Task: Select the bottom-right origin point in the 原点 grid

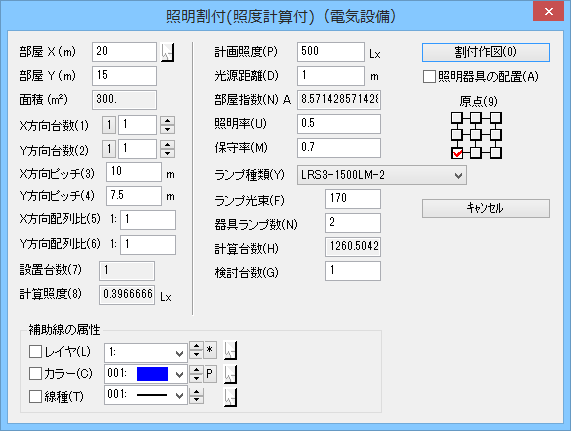Action: click(x=495, y=153)
